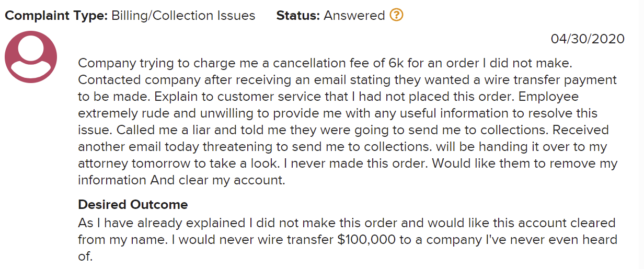This screenshot has width=644, height=269.
Task: Click the pink user avatar icon
Action: [31, 57]
